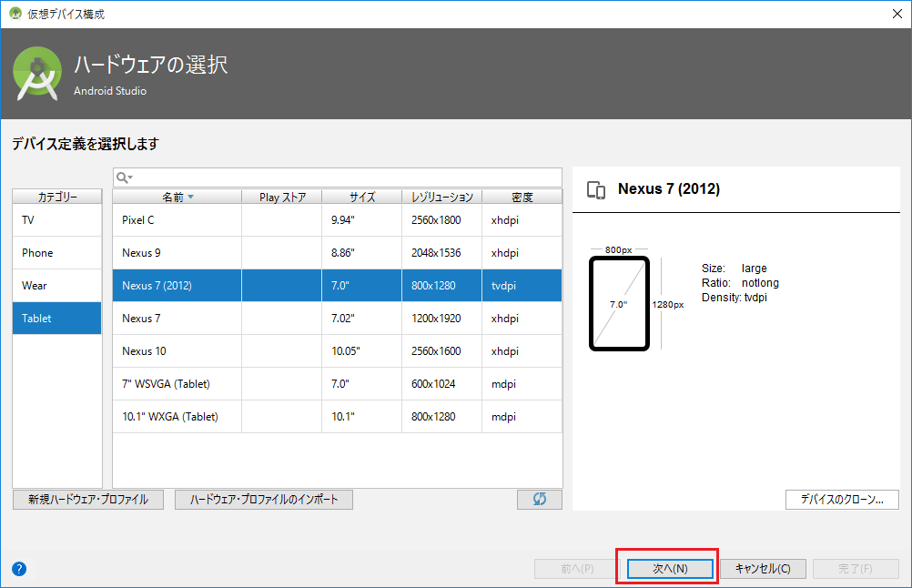This screenshot has width=912, height=588.
Task: Select the 10.1" WXGA (Tablet) device row
Action: pos(338,417)
